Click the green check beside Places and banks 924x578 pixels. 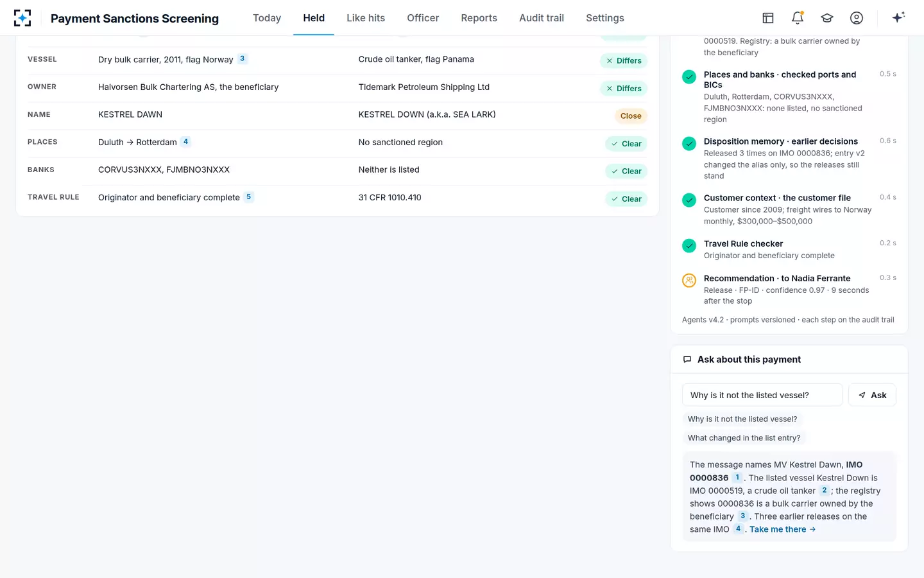689,77
